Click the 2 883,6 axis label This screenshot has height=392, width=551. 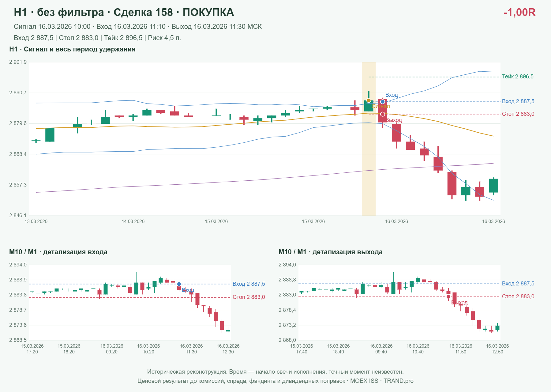(x=287, y=295)
